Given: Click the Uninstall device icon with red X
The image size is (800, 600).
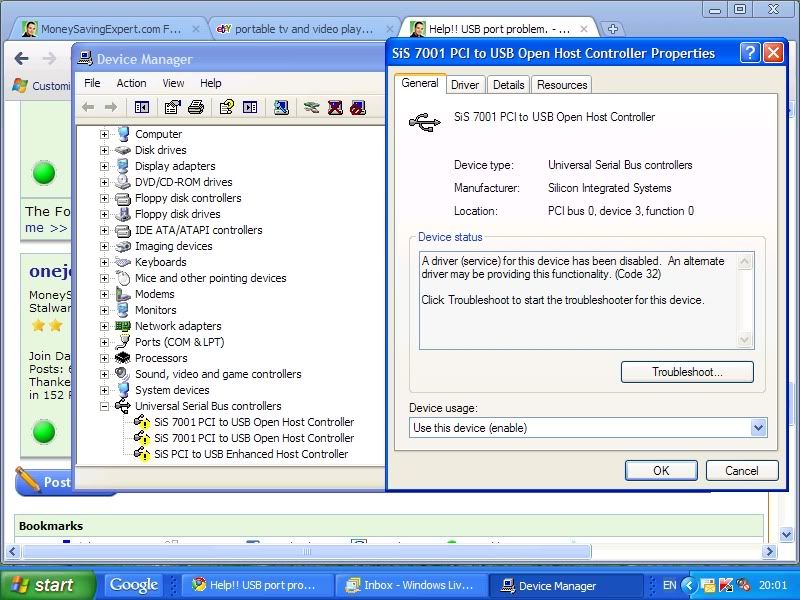Looking at the screenshot, I should click(x=335, y=107).
